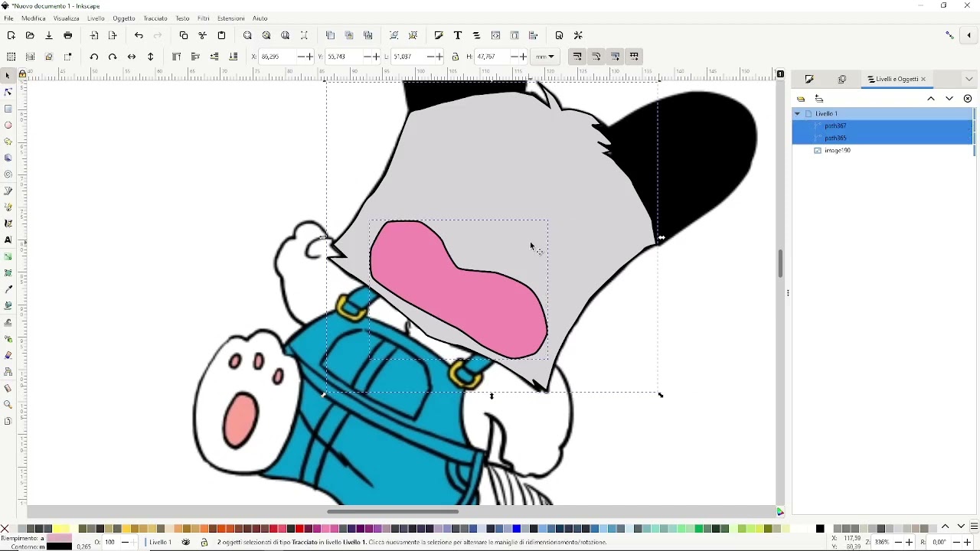This screenshot has height=551, width=980.
Task: Click the pink fill color indicator
Action: pyautogui.click(x=59, y=539)
